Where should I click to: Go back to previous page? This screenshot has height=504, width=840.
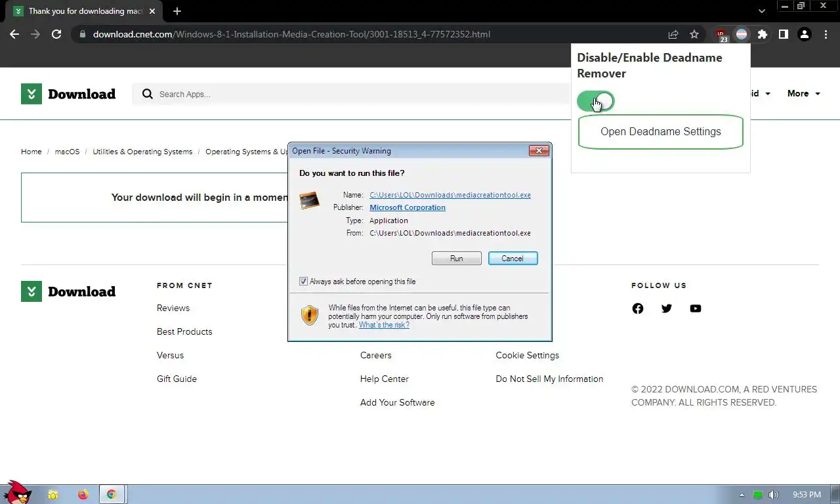(x=14, y=34)
